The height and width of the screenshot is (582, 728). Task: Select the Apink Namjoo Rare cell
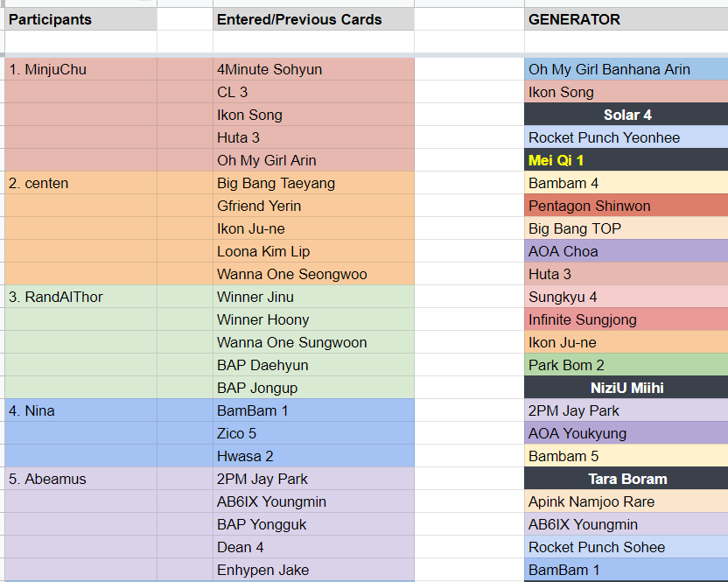(626, 501)
